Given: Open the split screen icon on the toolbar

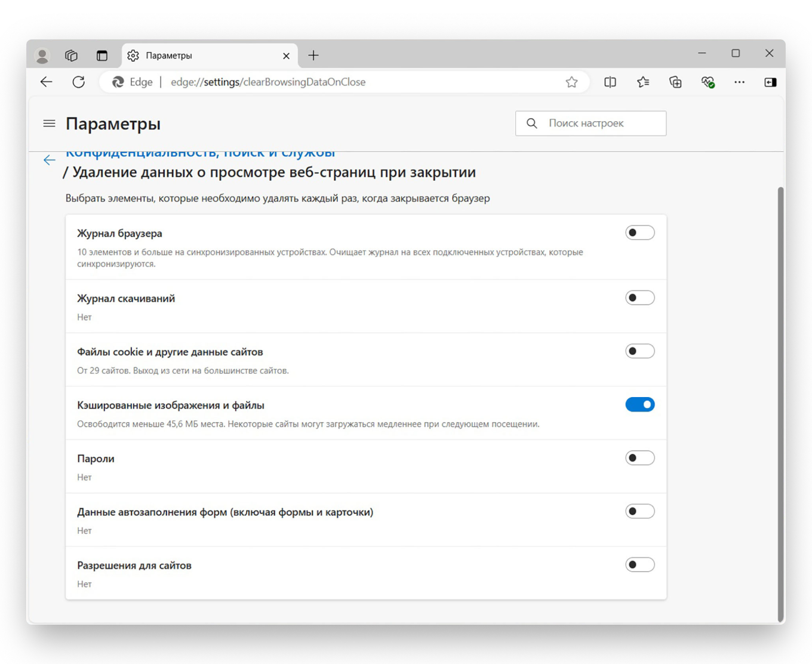Looking at the screenshot, I should (x=610, y=82).
